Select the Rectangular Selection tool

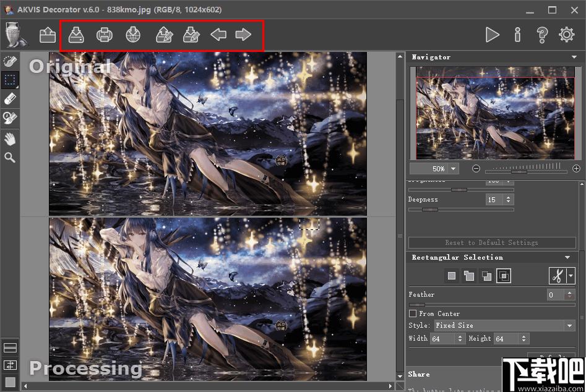tap(10, 80)
